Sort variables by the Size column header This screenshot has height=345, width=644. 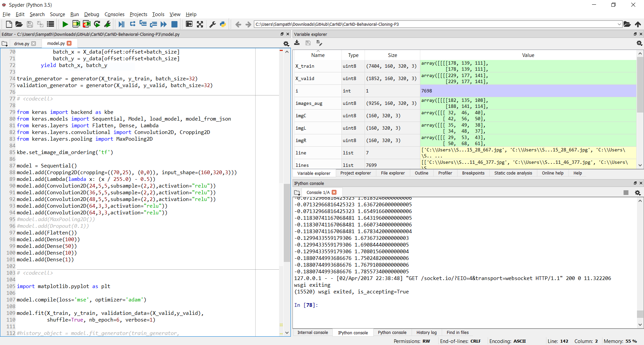(392, 55)
